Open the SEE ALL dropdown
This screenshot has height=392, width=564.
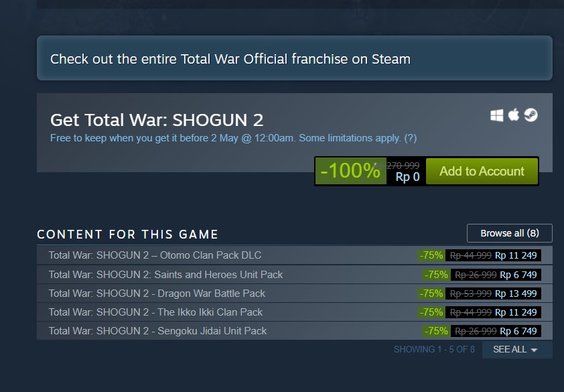(510, 349)
